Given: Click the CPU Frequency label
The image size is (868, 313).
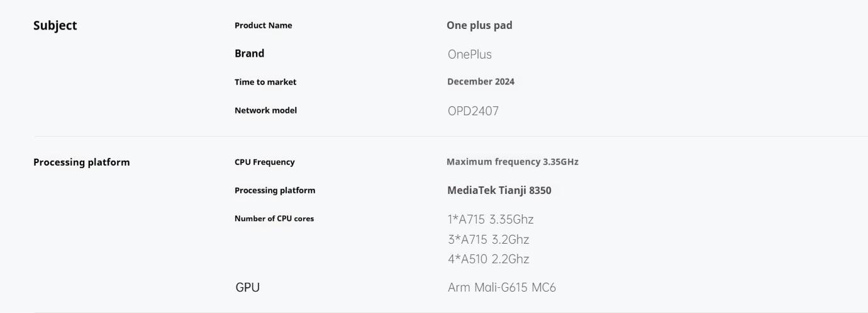Looking at the screenshot, I should pos(264,162).
